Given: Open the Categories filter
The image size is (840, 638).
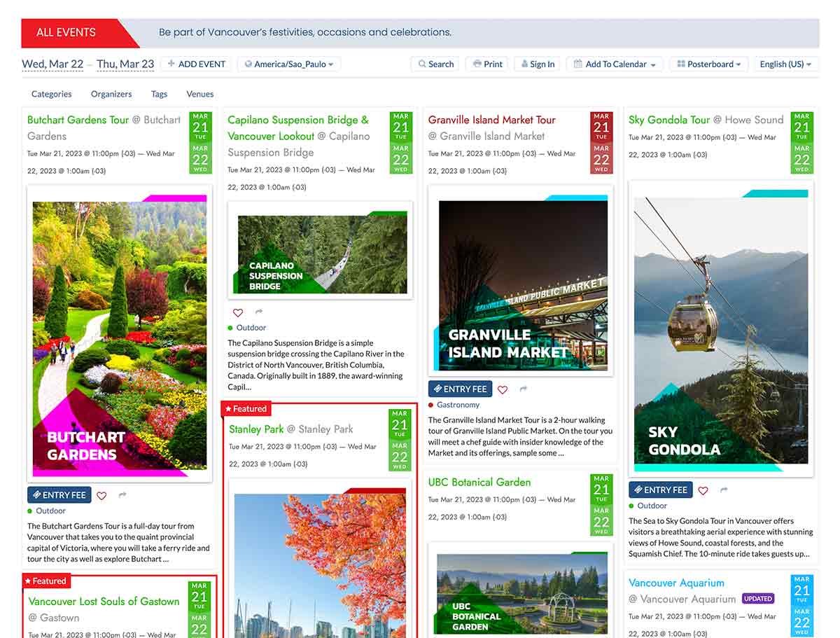Looking at the screenshot, I should click(51, 94).
